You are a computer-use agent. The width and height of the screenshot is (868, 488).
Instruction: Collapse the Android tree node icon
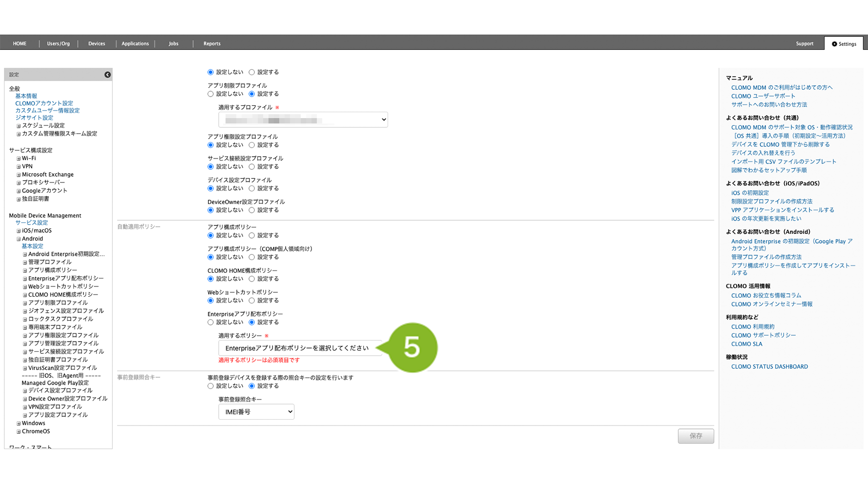click(19, 239)
